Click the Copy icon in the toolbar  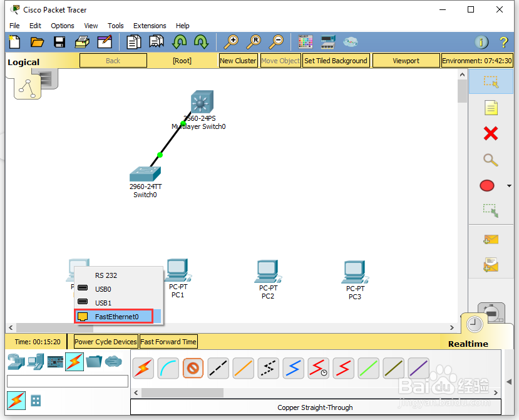(x=134, y=42)
